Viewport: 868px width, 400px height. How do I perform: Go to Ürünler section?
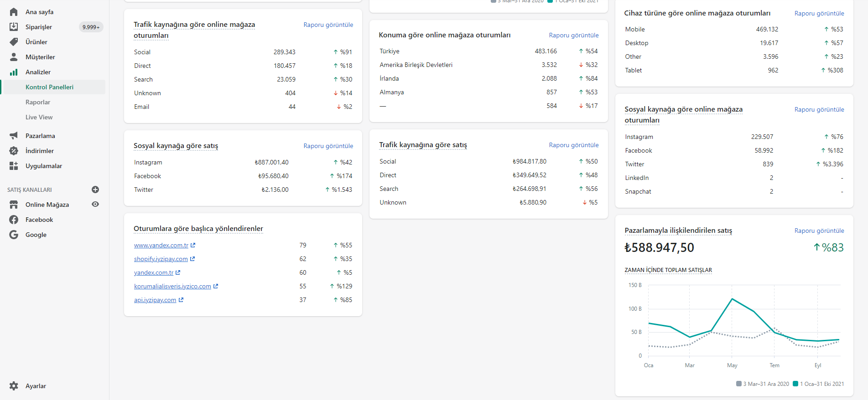(x=36, y=42)
